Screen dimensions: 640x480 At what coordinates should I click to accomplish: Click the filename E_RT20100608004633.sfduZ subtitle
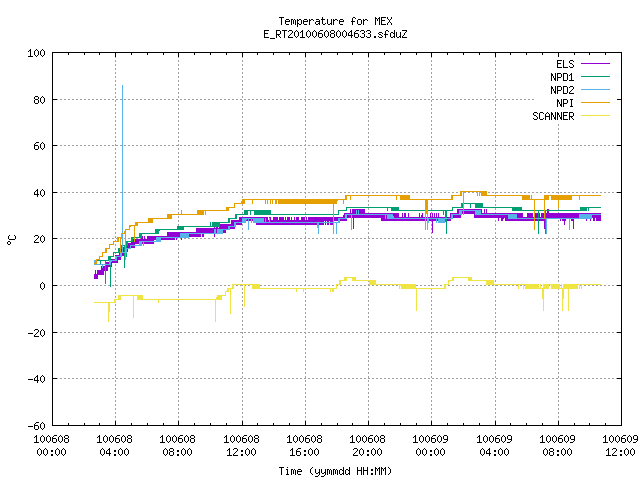pyautogui.click(x=335, y=34)
